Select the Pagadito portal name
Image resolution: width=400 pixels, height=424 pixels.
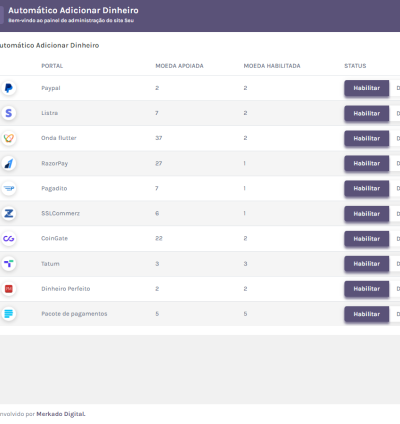point(54,188)
